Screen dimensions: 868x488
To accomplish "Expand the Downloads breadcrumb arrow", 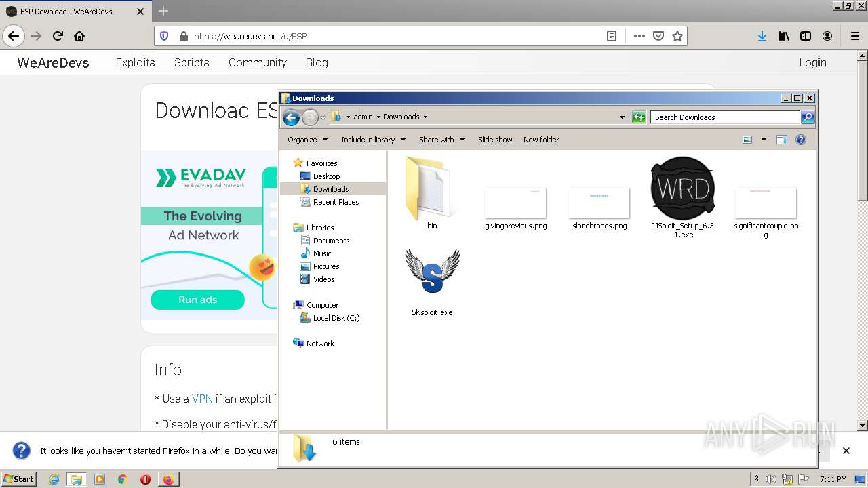I will coord(425,117).
